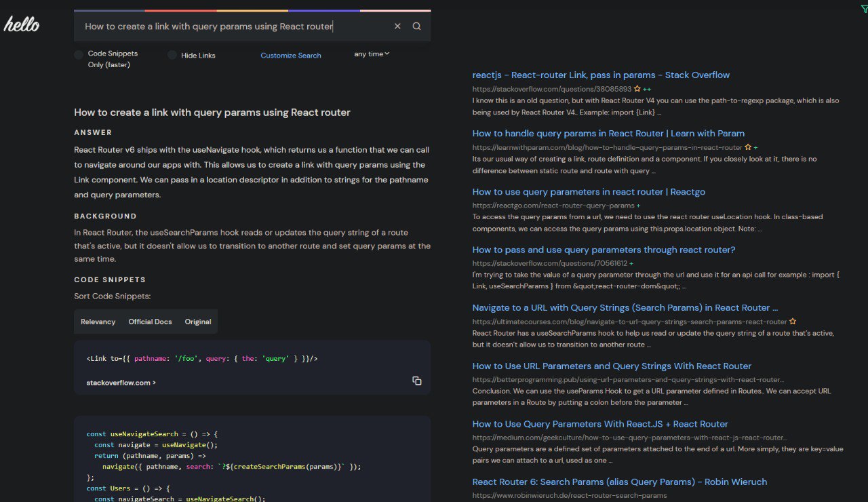This screenshot has width=868, height=502.
Task: Enable Code Snippets Only (faster) option
Action: tap(79, 54)
